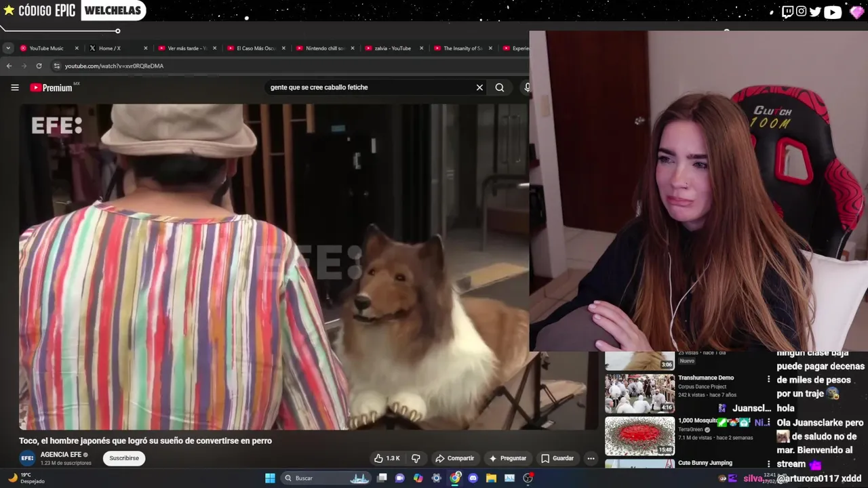Click the WELCHELAS label in the header
This screenshot has width=868, height=488.
pos(113,10)
